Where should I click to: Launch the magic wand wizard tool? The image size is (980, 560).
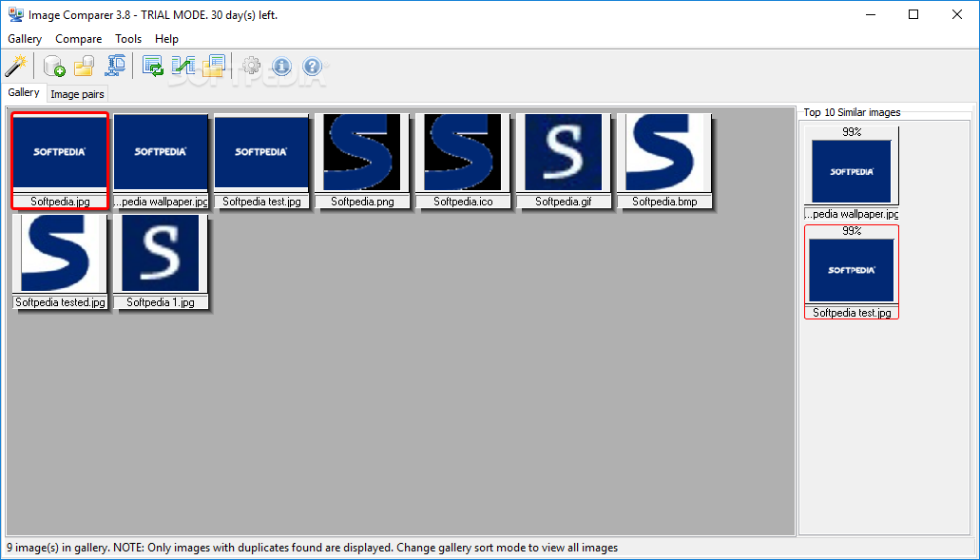(x=15, y=66)
